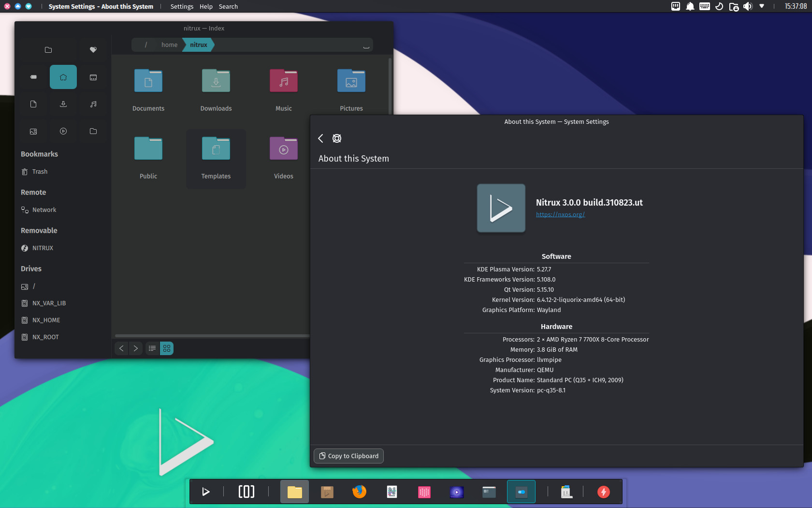The width and height of the screenshot is (812, 508).
Task: Open the Help menu in top bar
Action: 206,7
